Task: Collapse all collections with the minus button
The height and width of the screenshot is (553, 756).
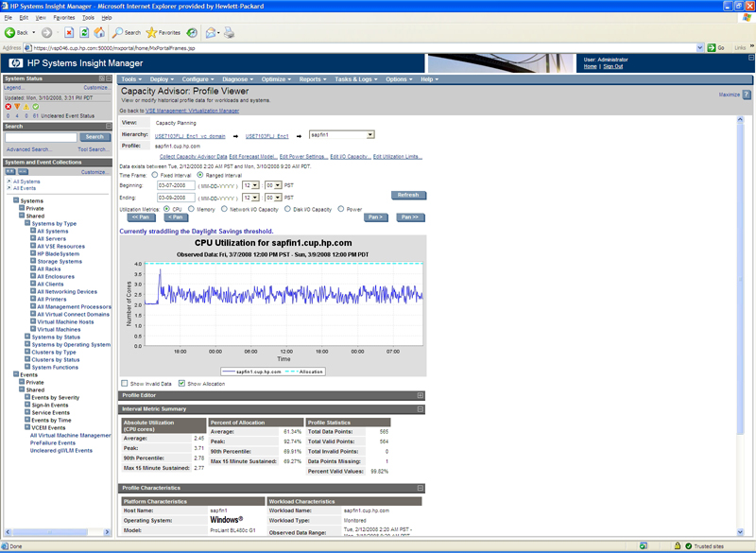Action: (23, 172)
